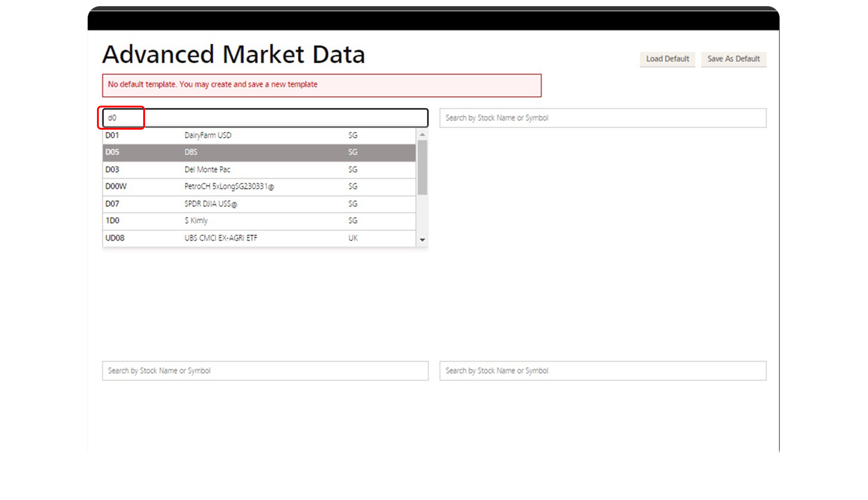
Task: Click the Load Default button
Action: tap(667, 59)
